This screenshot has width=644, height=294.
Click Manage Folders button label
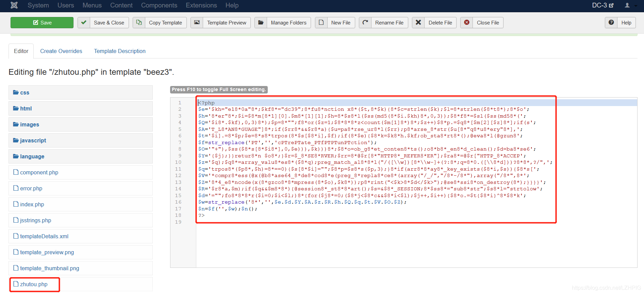288,23
